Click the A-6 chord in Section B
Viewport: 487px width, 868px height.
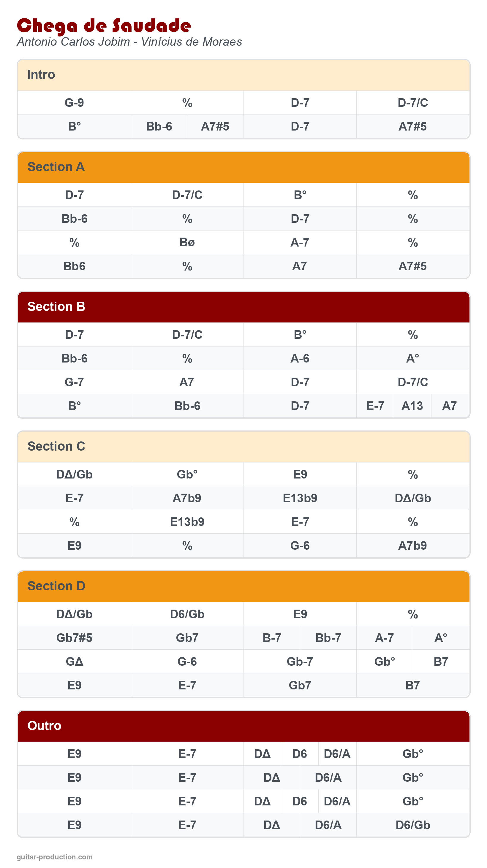tap(300, 359)
